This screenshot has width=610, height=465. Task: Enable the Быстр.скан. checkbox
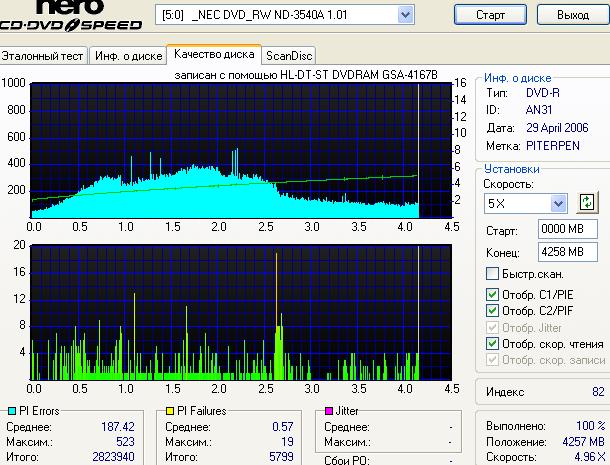pyautogui.click(x=492, y=274)
